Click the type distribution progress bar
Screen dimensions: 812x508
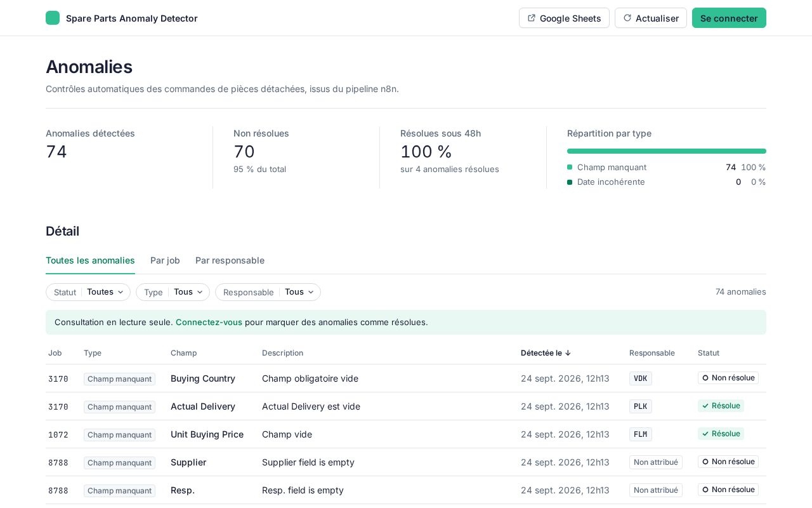667,151
